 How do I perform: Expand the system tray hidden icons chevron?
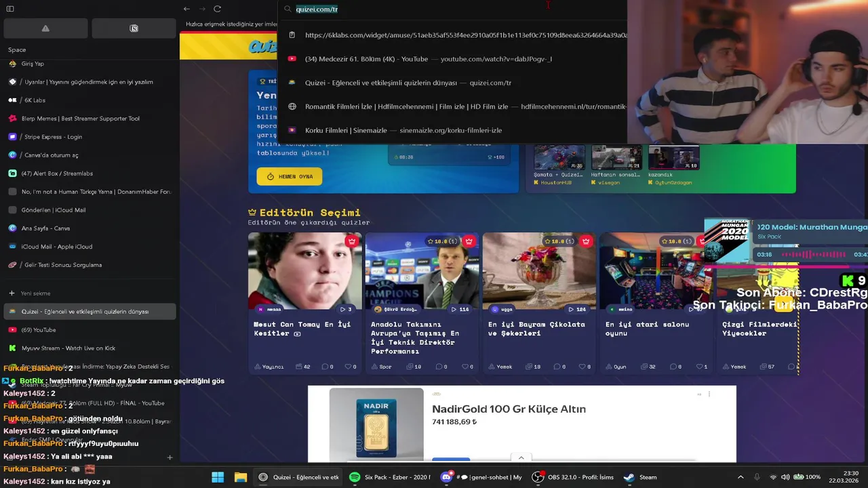[x=741, y=477]
